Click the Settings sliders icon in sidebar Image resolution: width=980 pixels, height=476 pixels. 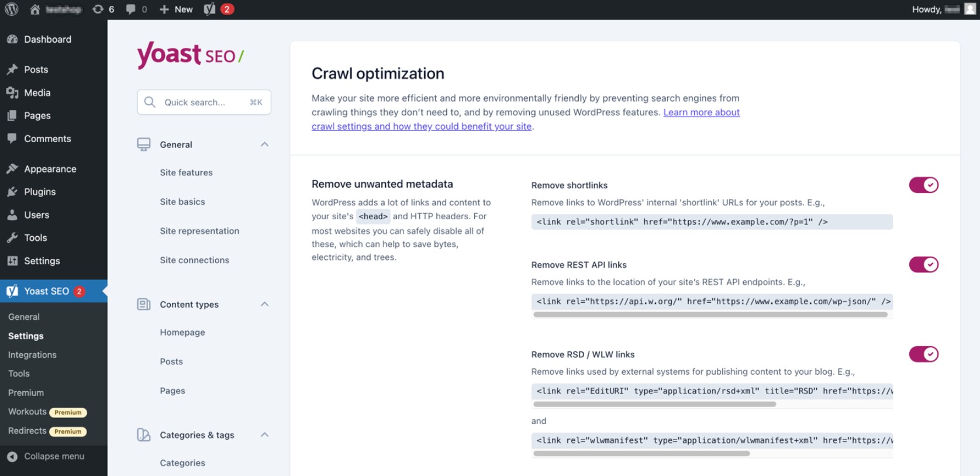click(12, 261)
